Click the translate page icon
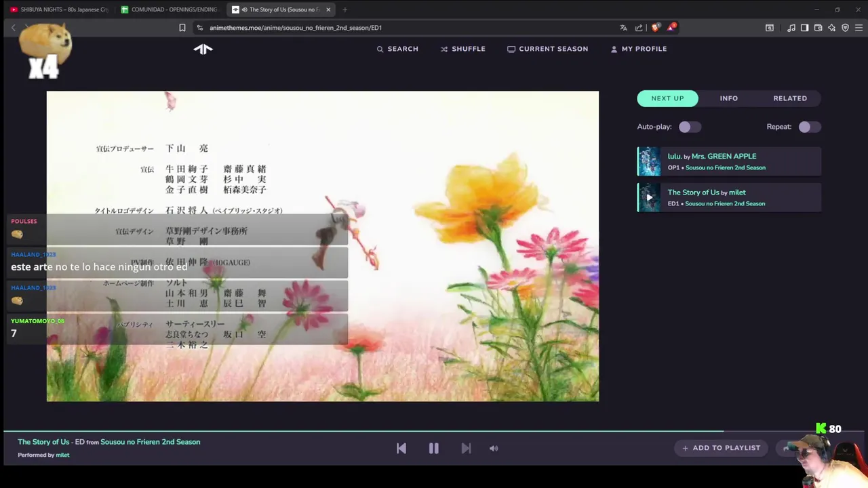868x488 pixels. click(x=623, y=28)
